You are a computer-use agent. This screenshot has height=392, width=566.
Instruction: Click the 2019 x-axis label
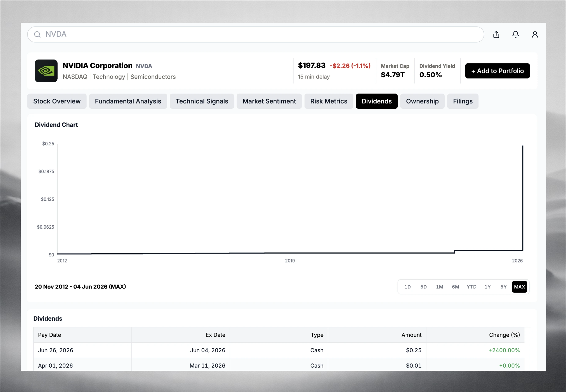coord(290,261)
